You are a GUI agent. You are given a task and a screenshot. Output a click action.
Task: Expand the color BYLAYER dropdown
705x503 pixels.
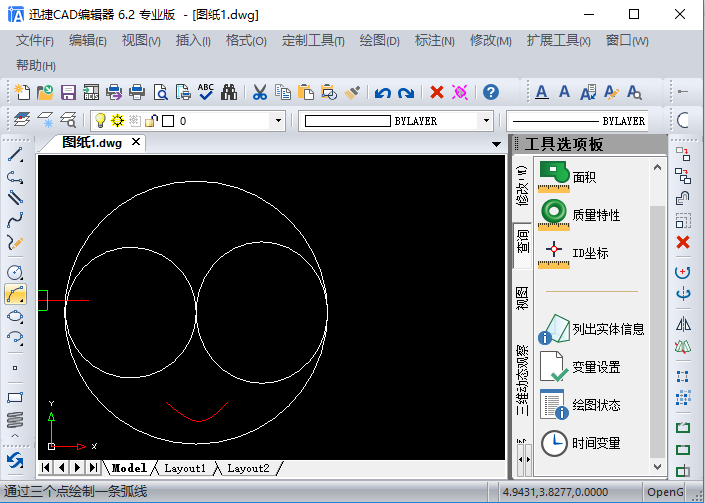tap(486, 120)
